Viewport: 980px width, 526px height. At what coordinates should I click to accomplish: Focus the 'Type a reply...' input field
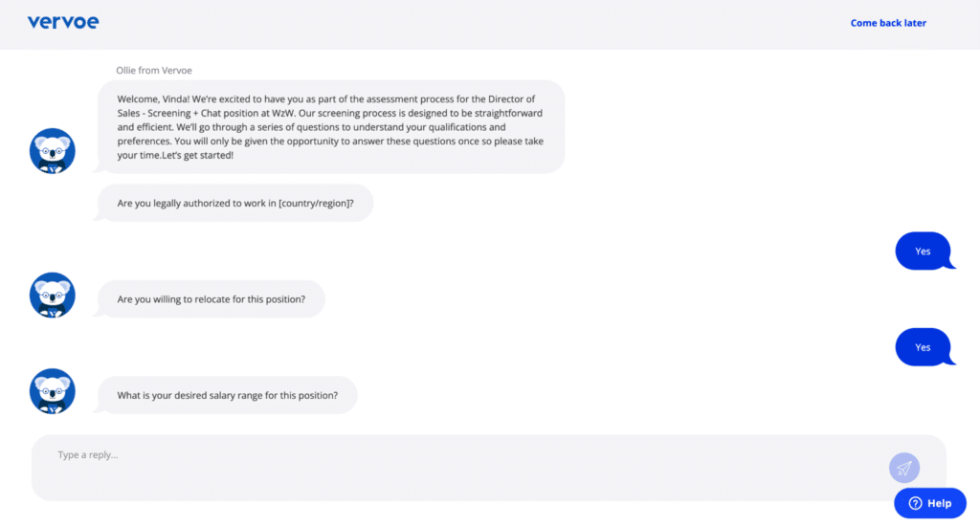click(x=489, y=468)
